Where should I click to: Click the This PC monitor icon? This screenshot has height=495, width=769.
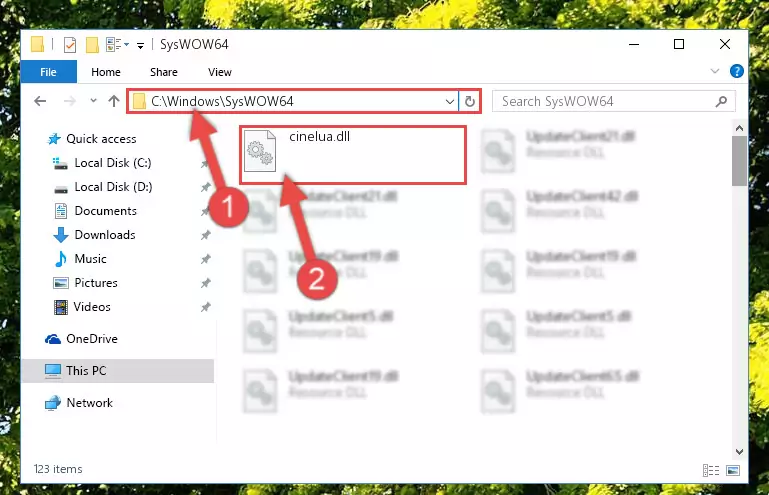tap(53, 371)
